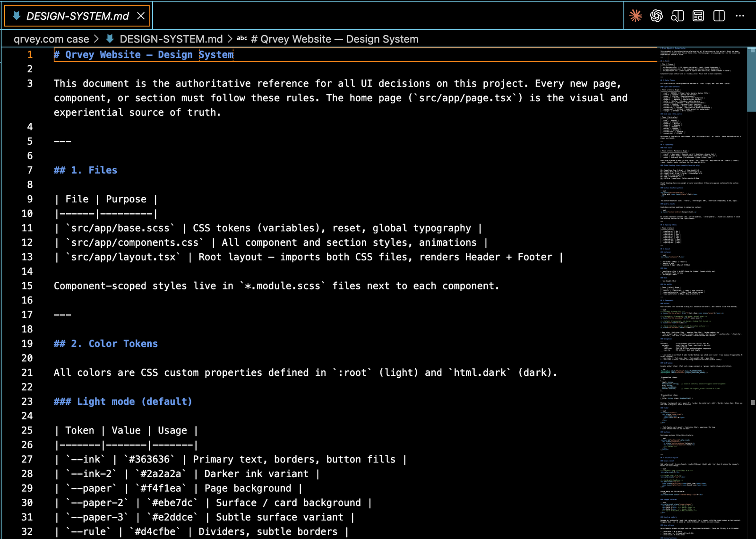Image resolution: width=756 pixels, height=539 pixels.
Task: Click breadcrumb file DESIGN-SYSTEM.md
Action: (171, 39)
